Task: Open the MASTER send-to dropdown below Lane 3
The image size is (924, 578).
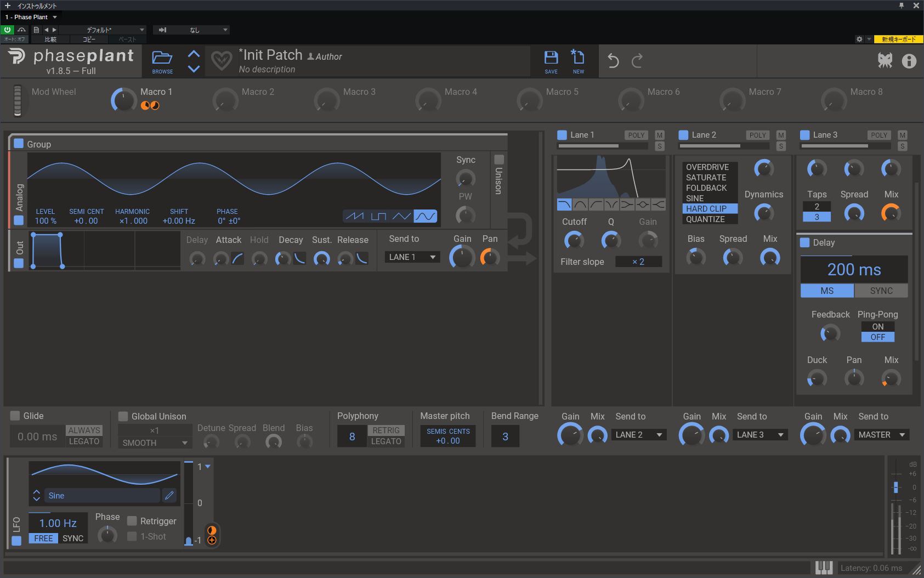Action: (882, 435)
